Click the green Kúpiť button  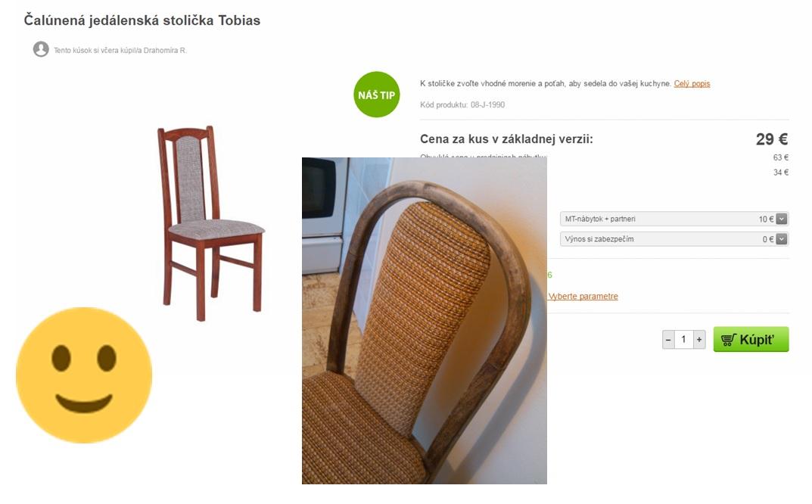click(751, 339)
